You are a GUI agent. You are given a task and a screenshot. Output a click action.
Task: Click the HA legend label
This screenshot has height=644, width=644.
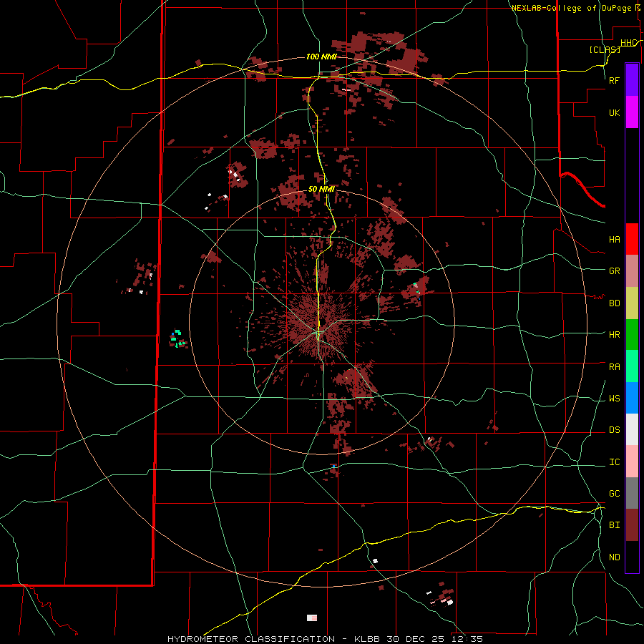pos(615,240)
